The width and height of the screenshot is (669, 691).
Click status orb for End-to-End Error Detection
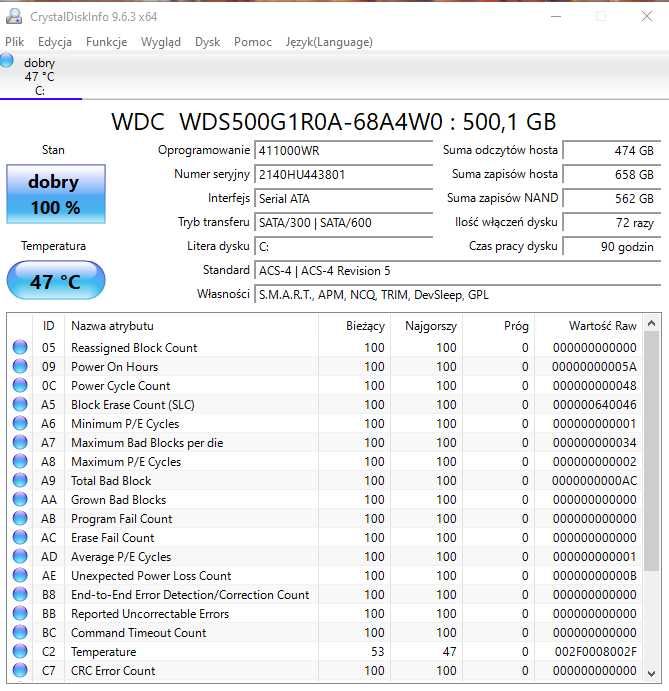point(20,594)
